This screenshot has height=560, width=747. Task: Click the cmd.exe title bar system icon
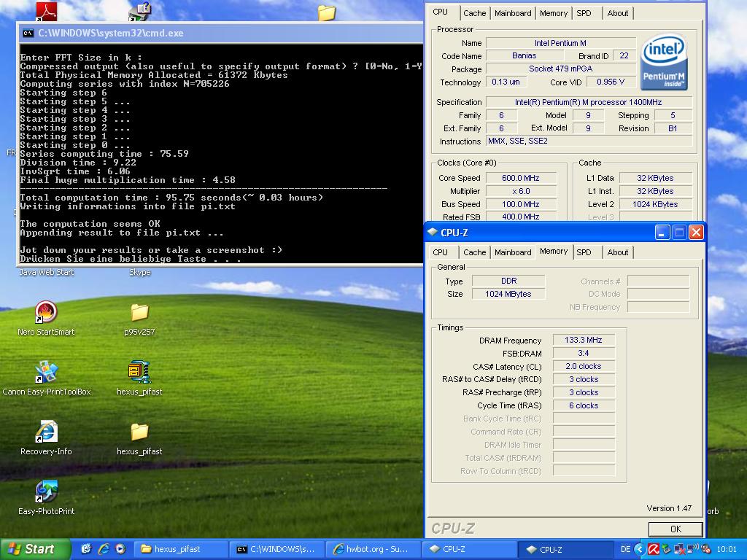(x=28, y=33)
